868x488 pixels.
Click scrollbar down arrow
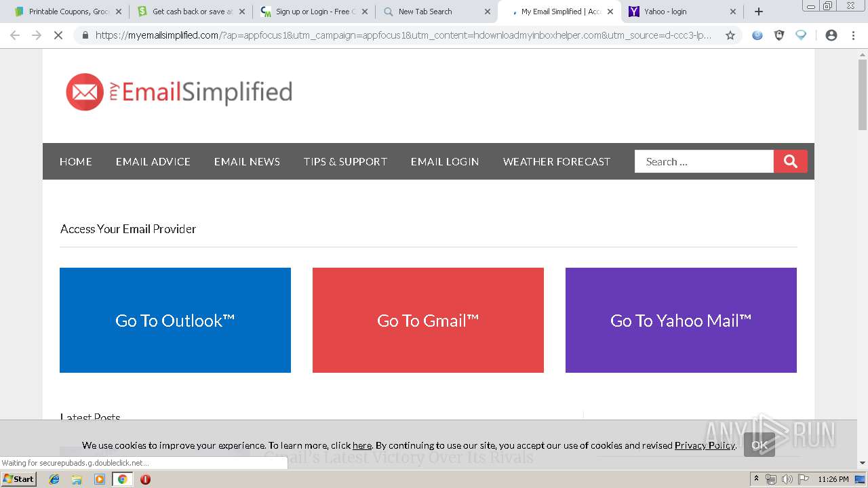coord(863,464)
